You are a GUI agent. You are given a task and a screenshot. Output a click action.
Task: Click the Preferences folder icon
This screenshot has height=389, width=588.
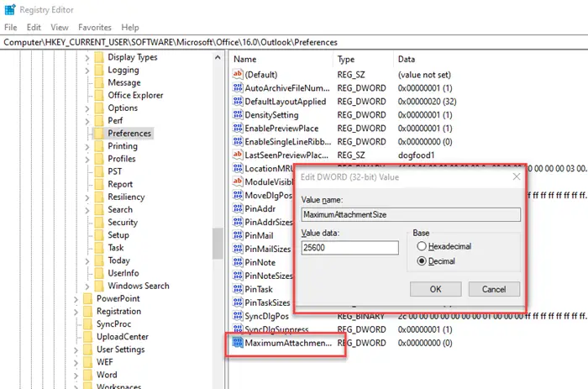click(98, 134)
